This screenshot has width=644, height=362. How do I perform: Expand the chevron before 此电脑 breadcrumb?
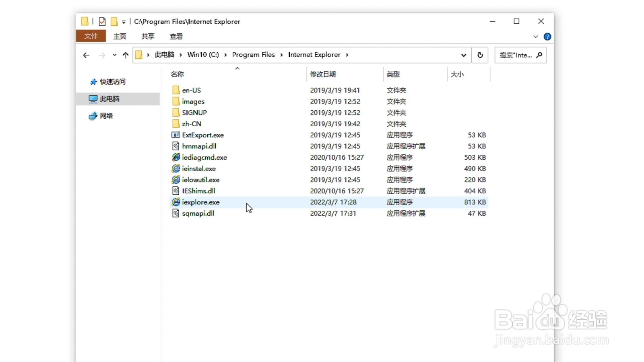[x=148, y=55]
